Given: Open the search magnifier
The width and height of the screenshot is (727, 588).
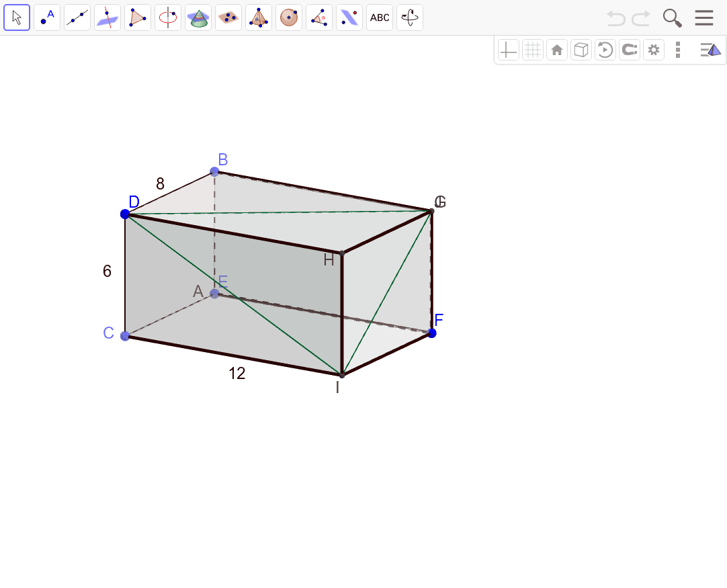Looking at the screenshot, I should pos(672,18).
